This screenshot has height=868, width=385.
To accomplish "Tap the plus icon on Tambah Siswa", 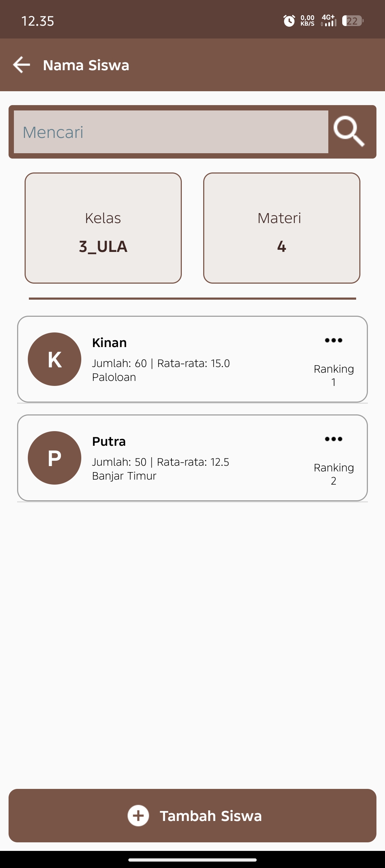I will 138,816.
